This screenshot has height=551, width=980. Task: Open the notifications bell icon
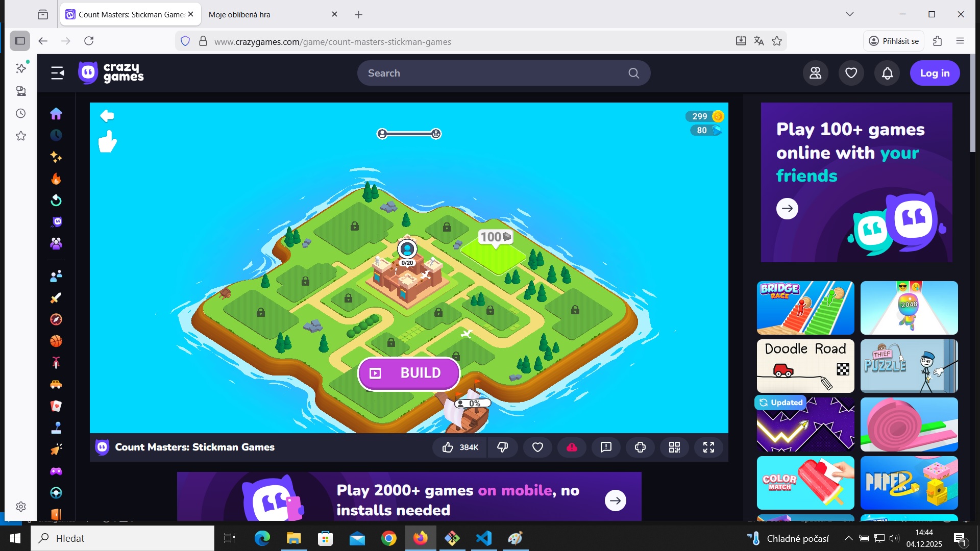887,73
